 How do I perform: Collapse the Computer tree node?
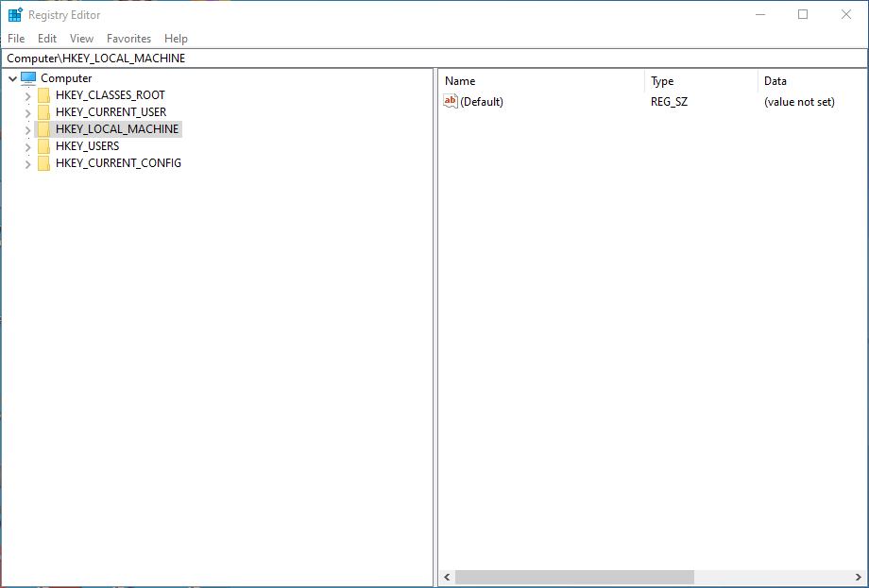tap(11, 77)
